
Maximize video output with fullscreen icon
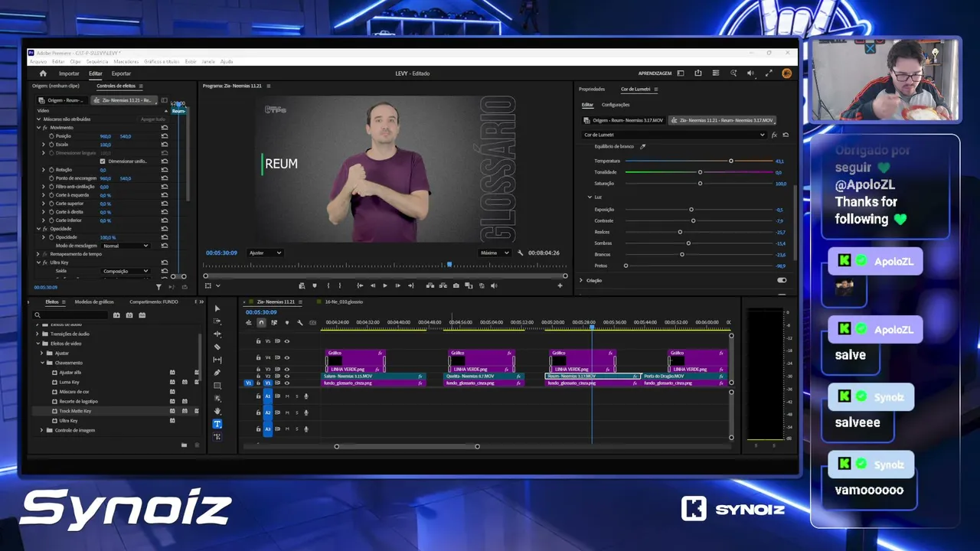768,73
